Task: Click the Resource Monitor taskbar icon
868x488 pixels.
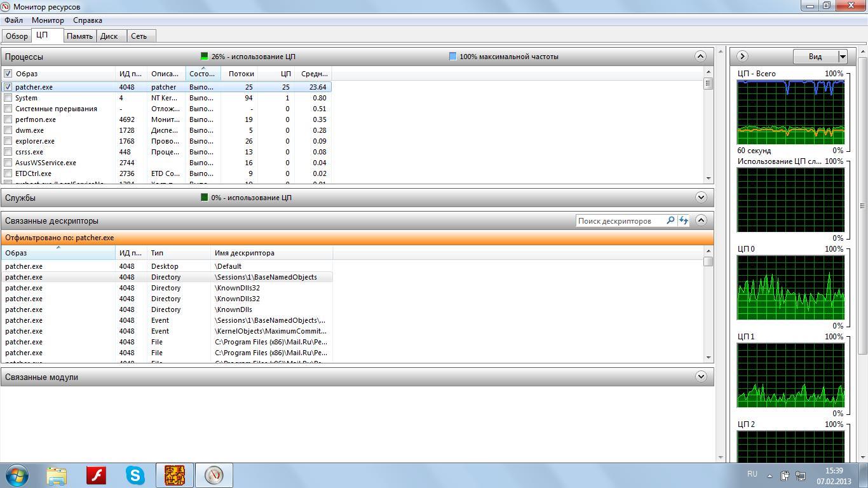Action: click(214, 475)
